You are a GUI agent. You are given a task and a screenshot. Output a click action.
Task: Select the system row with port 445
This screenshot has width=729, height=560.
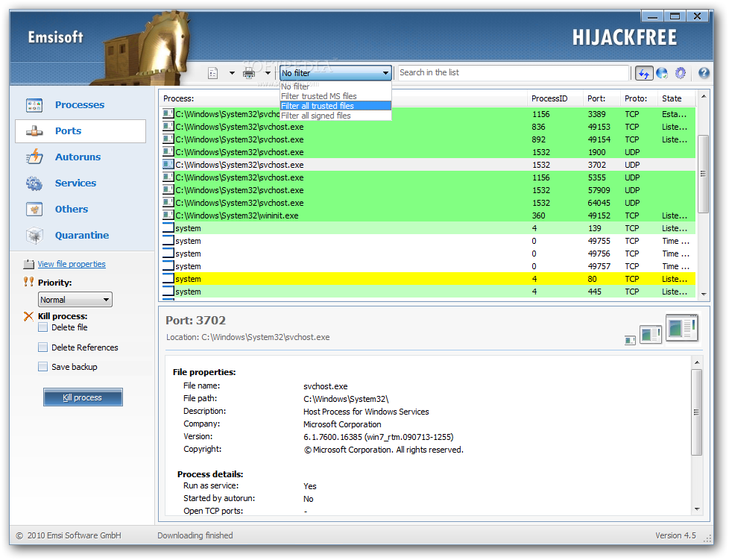(x=428, y=292)
